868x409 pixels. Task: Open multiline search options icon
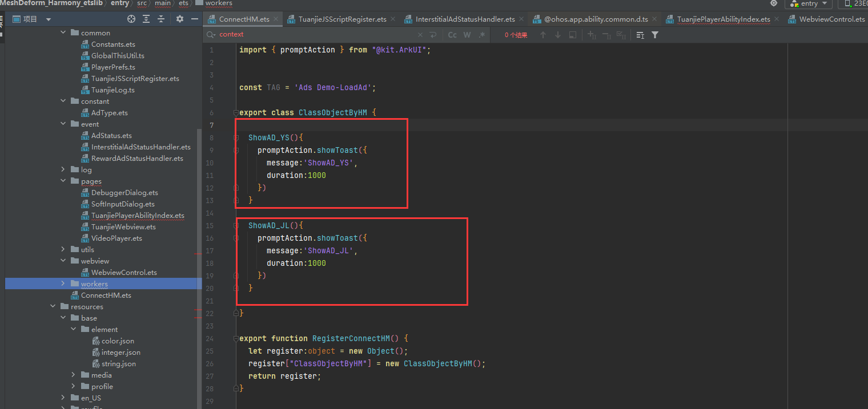tap(640, 35)
